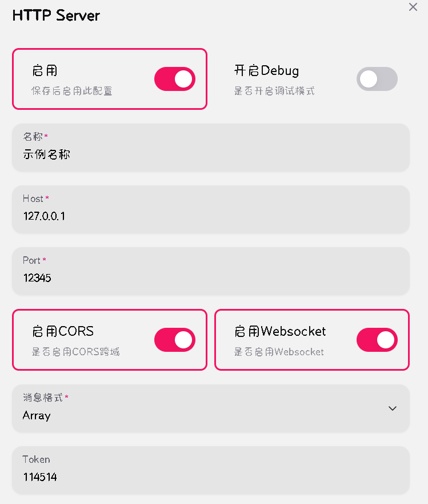Turn off the 启用Websocket switch
Viewport: 428px width, 504px height.
coord(377,340)
